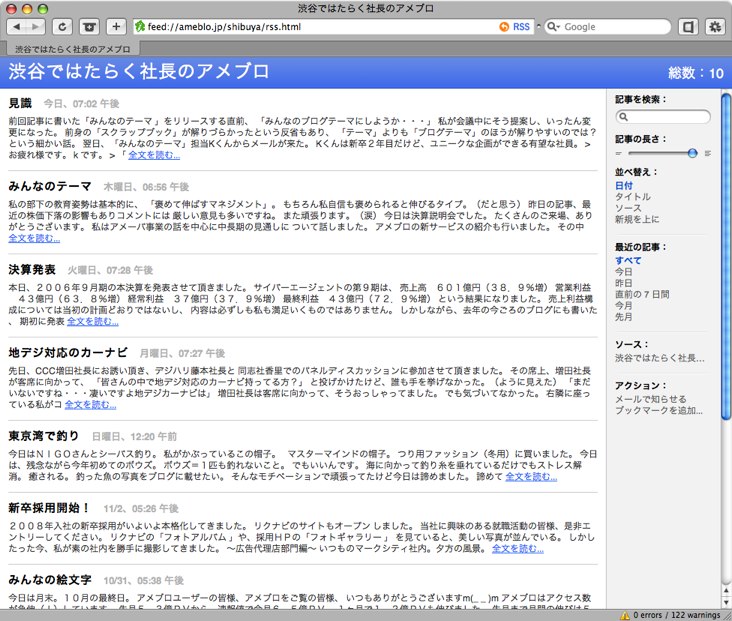Viewport: 732px width, 621px height.
Task: Focus the Google search field
Action: [607, 27]
